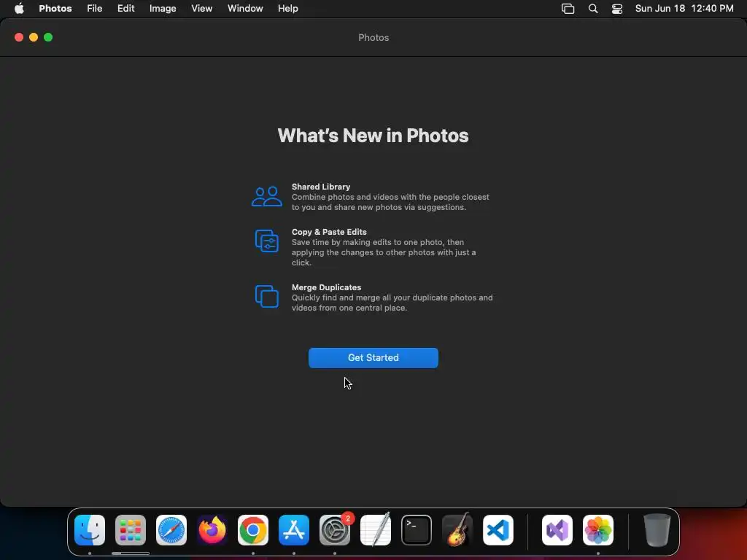Click the screen mirroring menu bar icon
This screenshot has height=560, width=747.
(568, 9)
